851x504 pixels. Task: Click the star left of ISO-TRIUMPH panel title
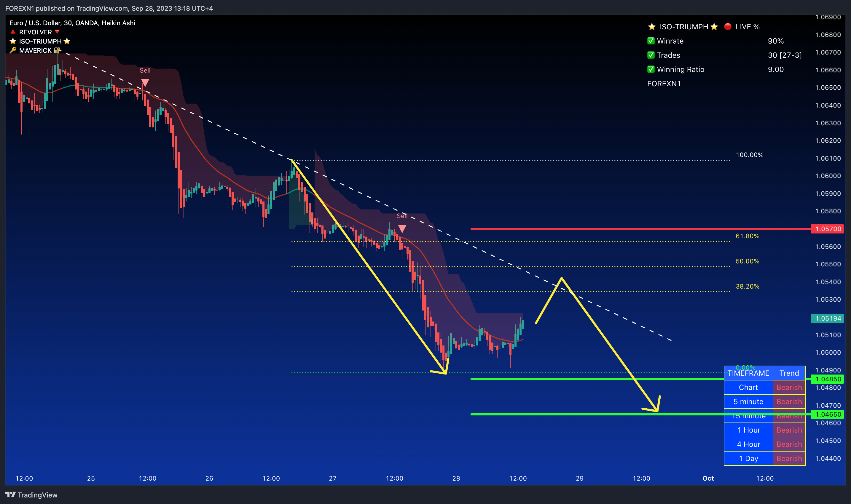[x=651, y=26]
